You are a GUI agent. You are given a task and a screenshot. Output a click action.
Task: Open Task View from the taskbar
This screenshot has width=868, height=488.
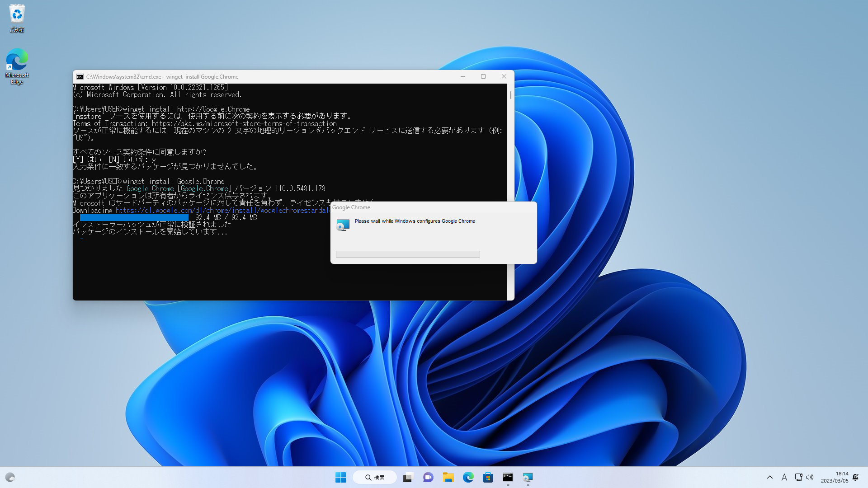408,477
